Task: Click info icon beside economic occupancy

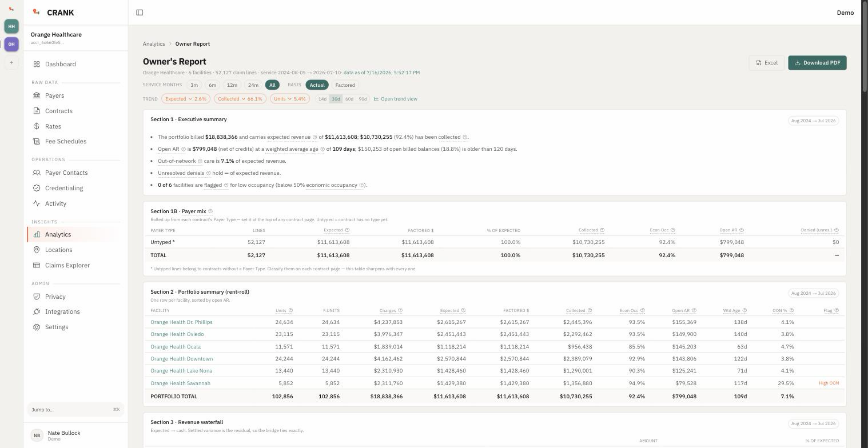Action: [361, 185]
